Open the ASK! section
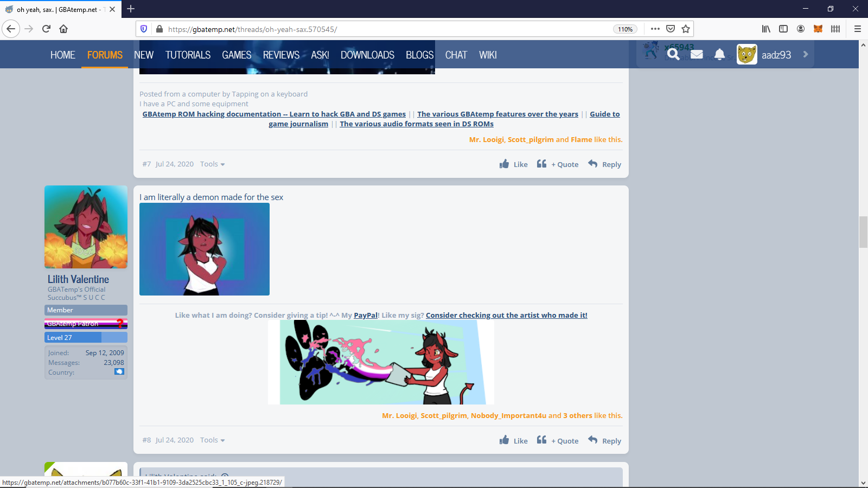This screenshot has height=488, width=868. (320, 55)
